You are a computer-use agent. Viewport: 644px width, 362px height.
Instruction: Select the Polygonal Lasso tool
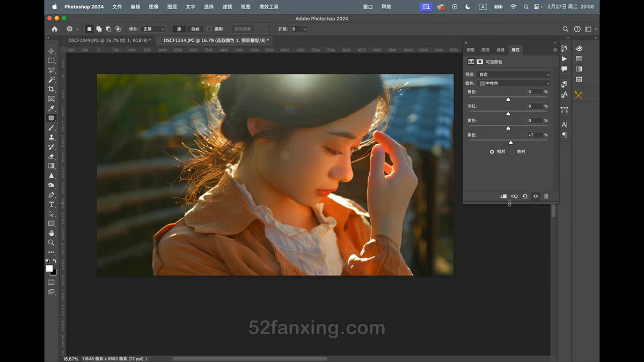coord(52,70)
